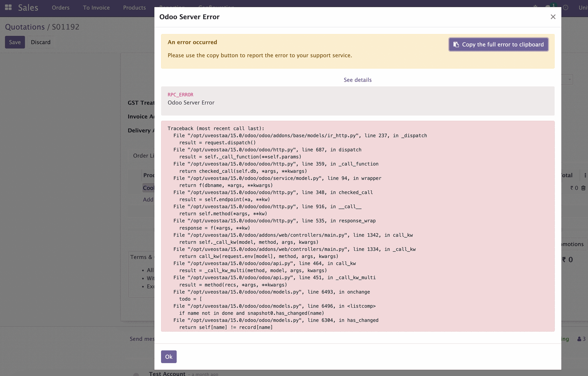Click 'line 6304, in has_changed' traceback line

pyautogui.click(x=276, y=320)
